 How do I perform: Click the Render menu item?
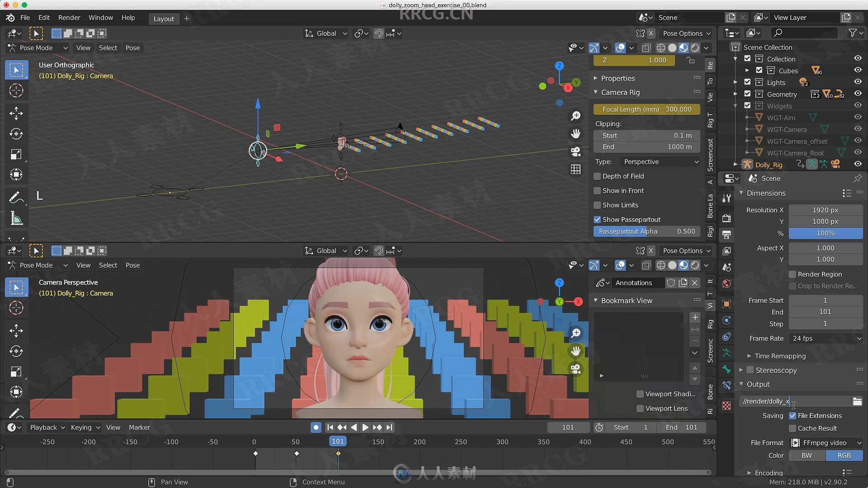69,17
